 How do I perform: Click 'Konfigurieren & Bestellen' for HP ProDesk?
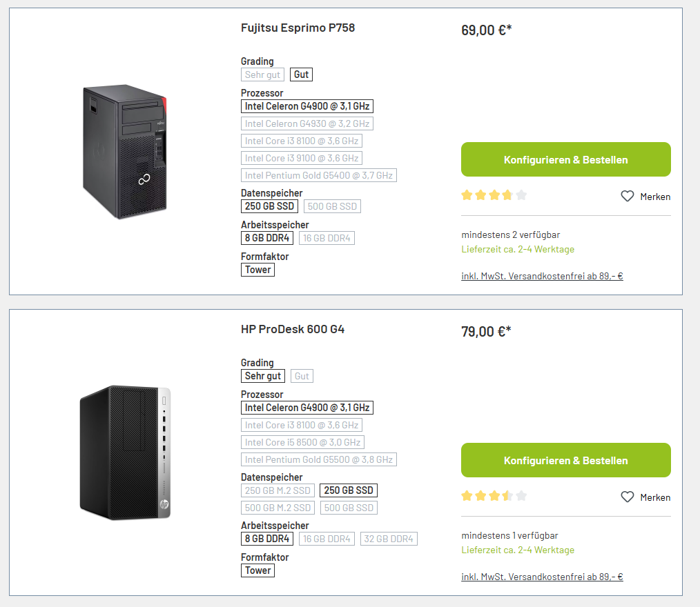565,460
